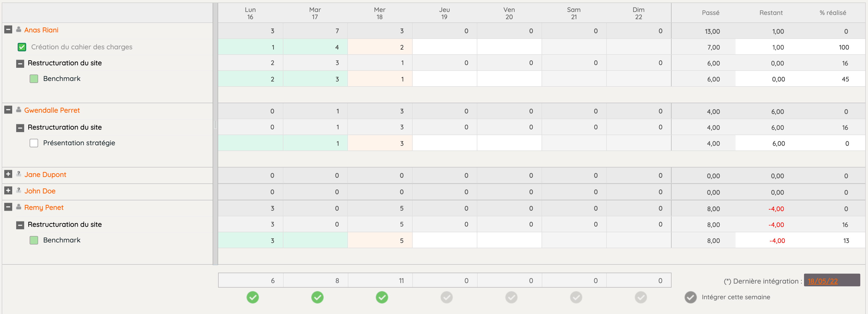
Task: Click green validation check under Mar 17
Action: [x=317, y=297]
